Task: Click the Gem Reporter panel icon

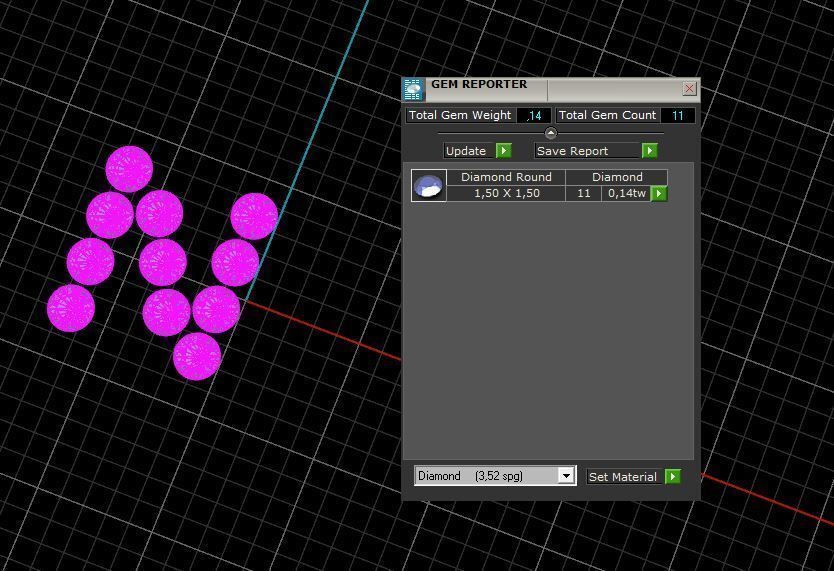Action: [413, 89]
